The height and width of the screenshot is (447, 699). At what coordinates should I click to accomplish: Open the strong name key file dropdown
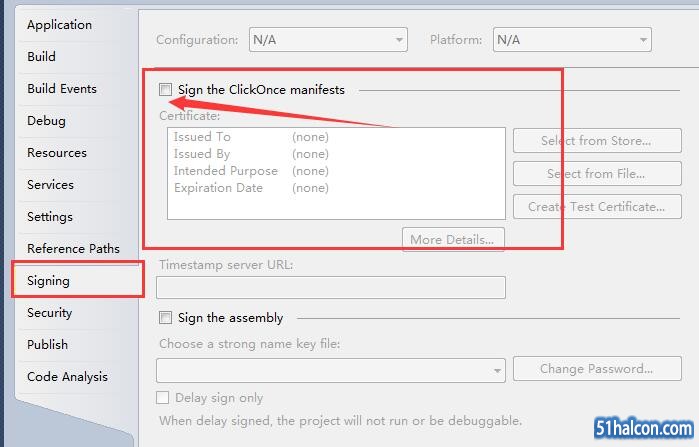331,369
